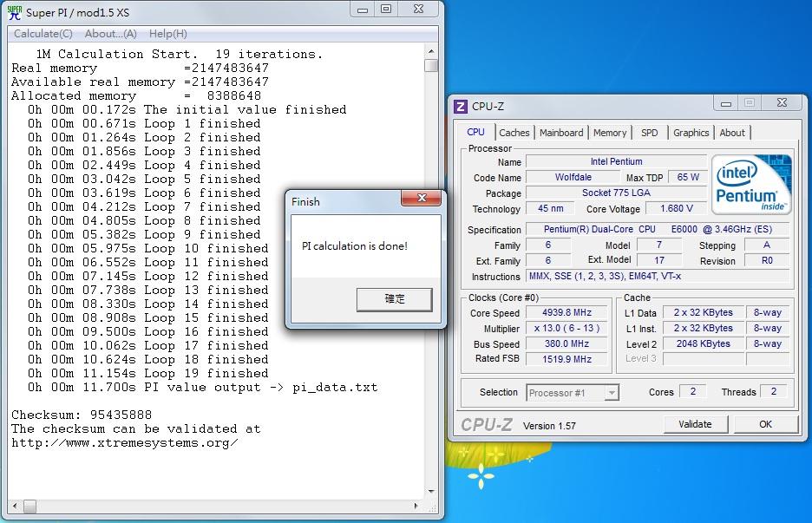Click the Threads count value 2
The width and height of the screenshot is (812, 523).
(x=774, y=391)
